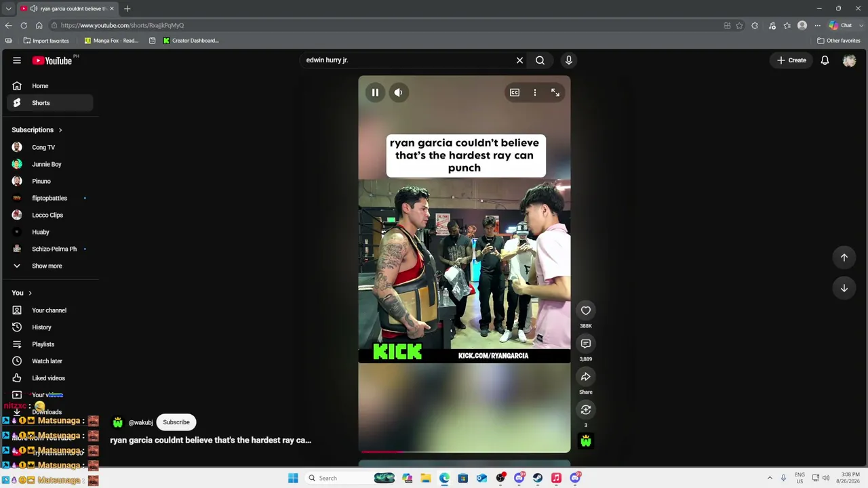Seek using the Short's red progress bar
Image resolution: width=868 pixels, height=488 pixels.
465,451
